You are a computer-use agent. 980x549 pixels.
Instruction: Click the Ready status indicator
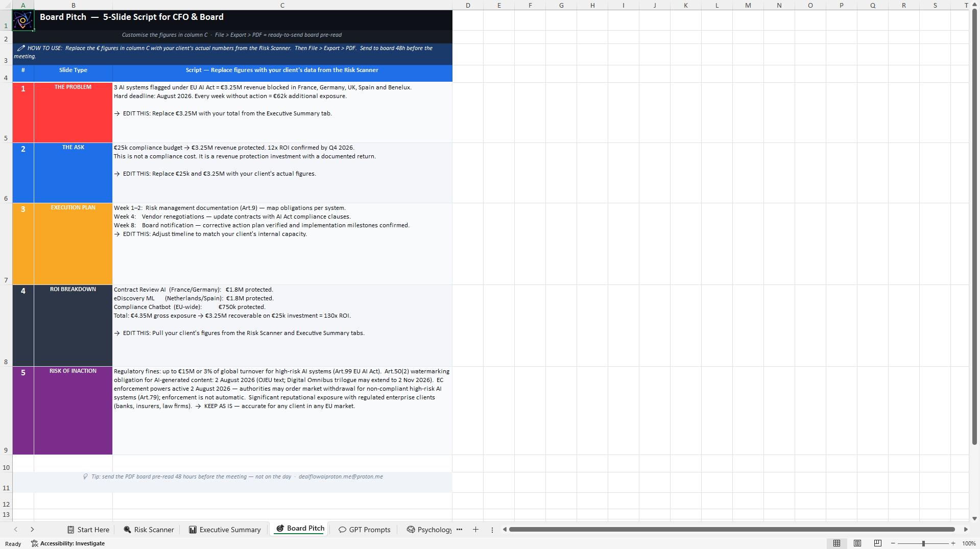pyautogui.click(x=13, y=544)
